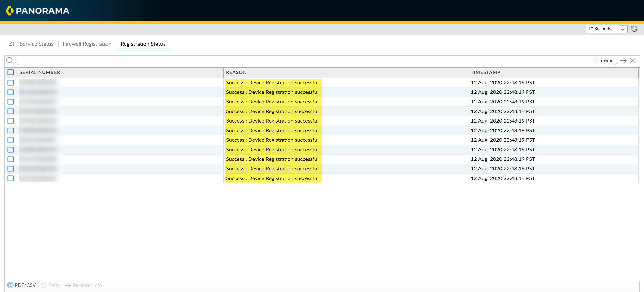Switch to ZTP Service Status tab
Image resolution: width=644 pixels, height=292 pixels.
pos(31,44)
